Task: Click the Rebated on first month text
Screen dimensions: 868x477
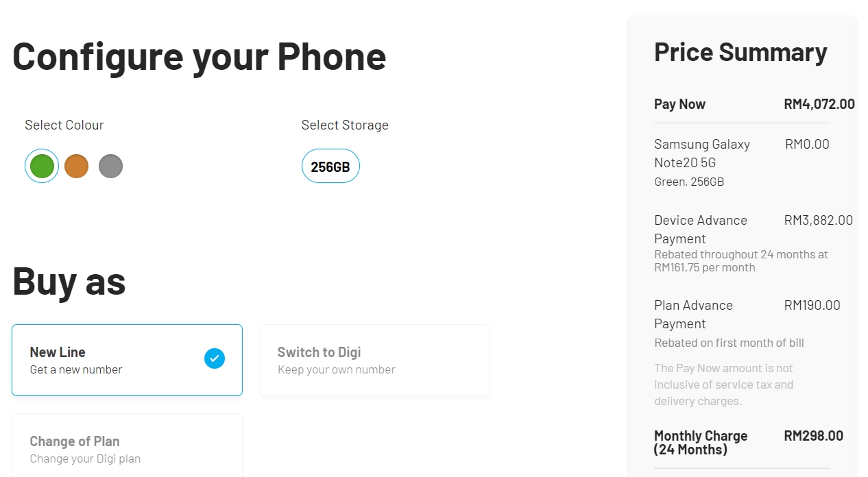Action: pos(729,343)
